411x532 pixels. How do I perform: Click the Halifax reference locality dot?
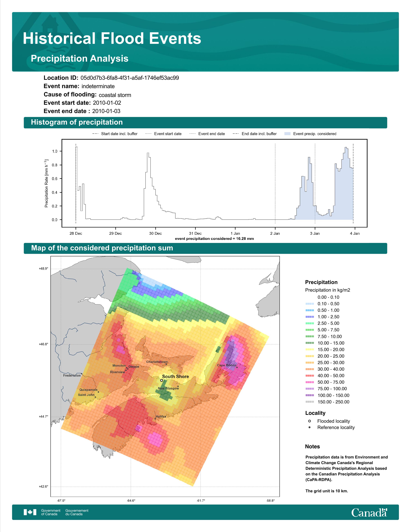155,419
